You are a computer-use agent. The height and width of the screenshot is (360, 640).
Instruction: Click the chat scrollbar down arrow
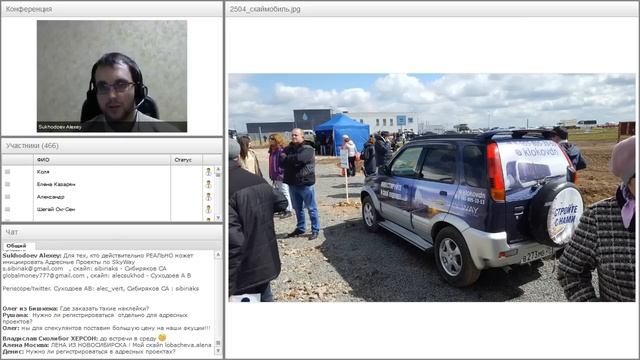pos(218,351)
